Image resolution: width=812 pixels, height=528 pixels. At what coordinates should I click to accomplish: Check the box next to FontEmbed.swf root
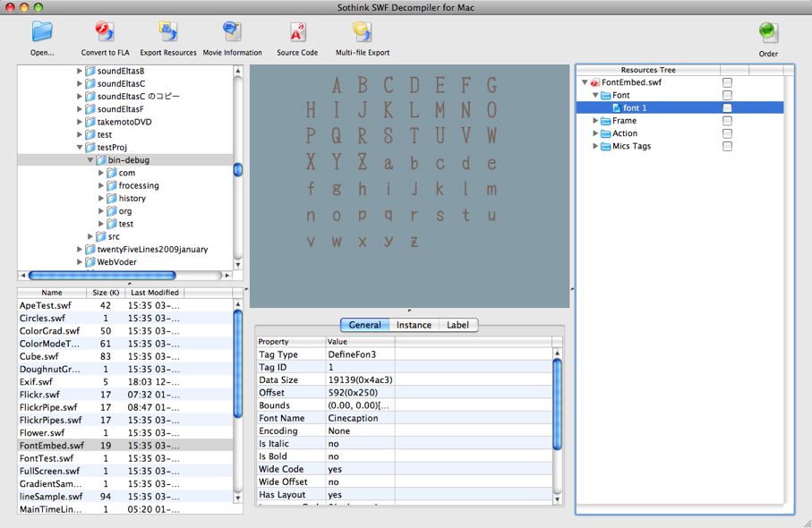tap(727, 82)
